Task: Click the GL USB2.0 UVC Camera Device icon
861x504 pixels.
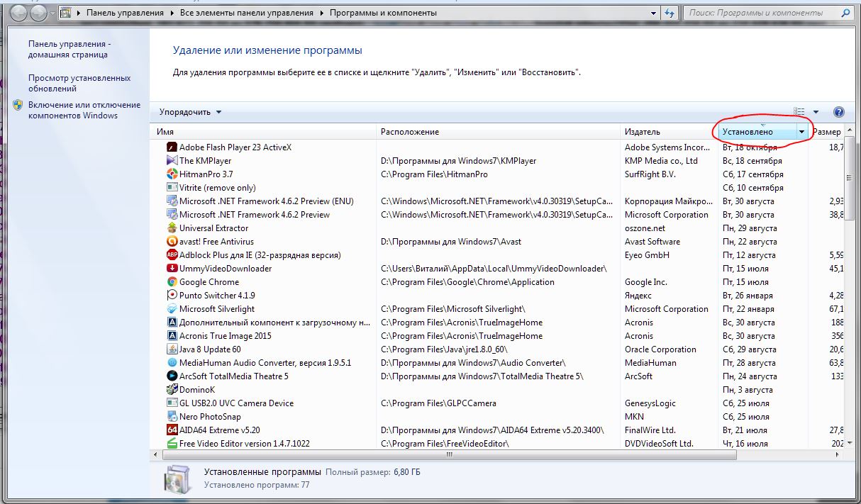Action: click(x=172, y=403)
